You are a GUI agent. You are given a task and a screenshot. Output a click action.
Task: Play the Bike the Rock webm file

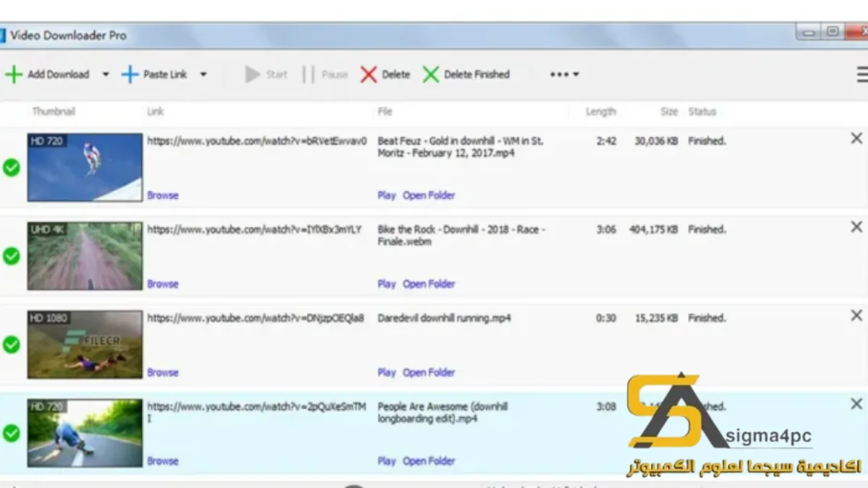[x=386, y=284]
